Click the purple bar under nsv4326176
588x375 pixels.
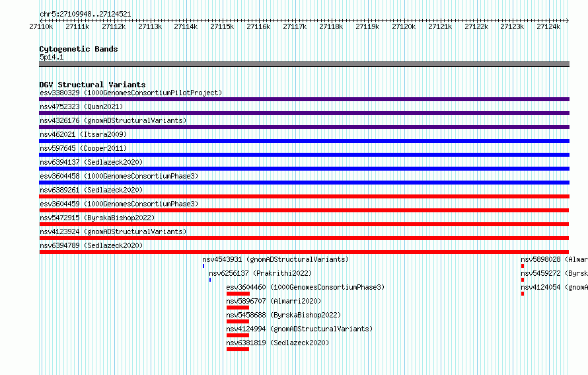pos(304,127)
